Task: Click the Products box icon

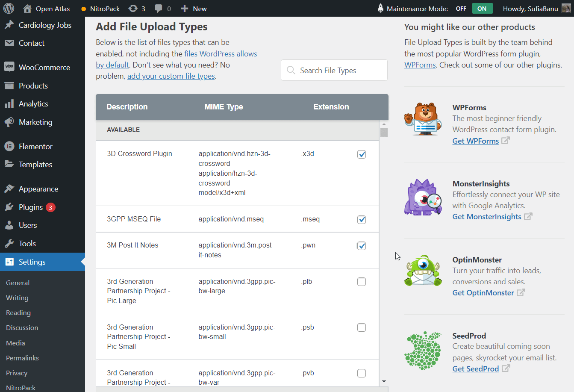Action: pyautogui.click(x=9, y=85)
